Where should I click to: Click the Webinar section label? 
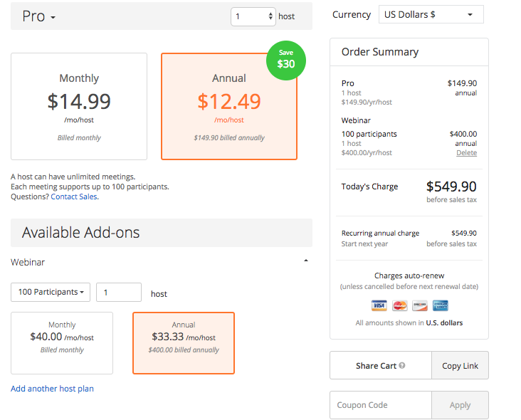tap(28, 263)
